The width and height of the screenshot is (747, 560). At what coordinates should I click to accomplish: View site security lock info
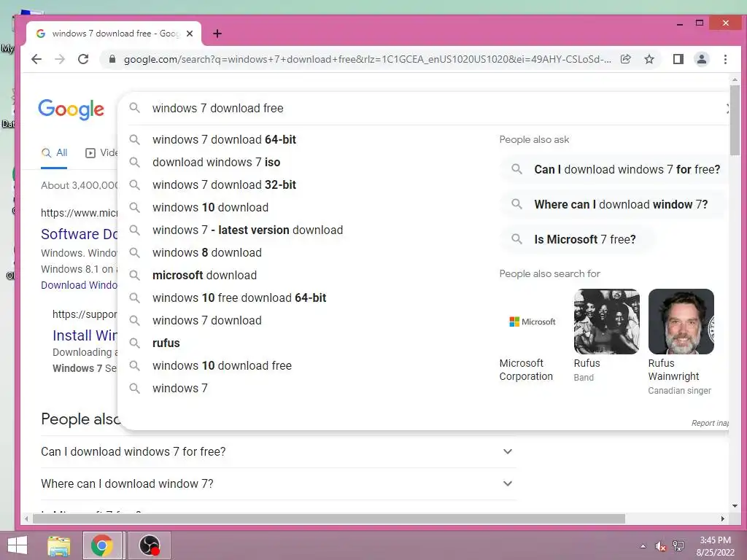click(x=112, y=59)
